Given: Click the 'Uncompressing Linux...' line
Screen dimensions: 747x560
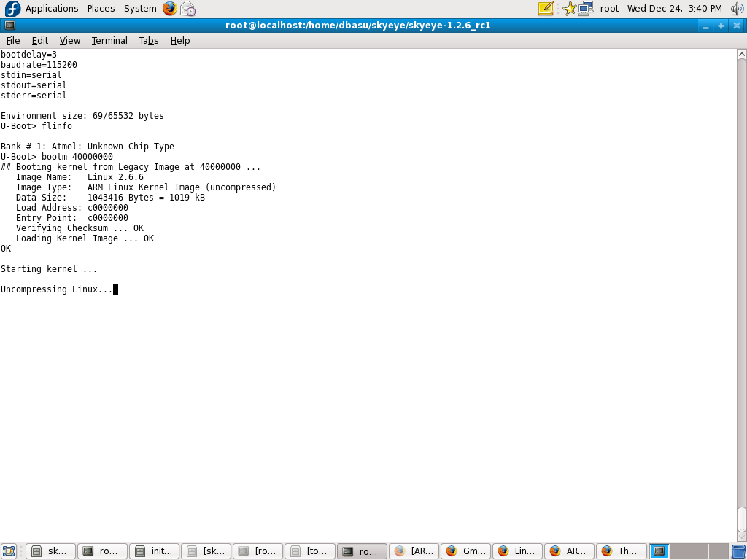Looking at the screenshot, I should (57, 289).
